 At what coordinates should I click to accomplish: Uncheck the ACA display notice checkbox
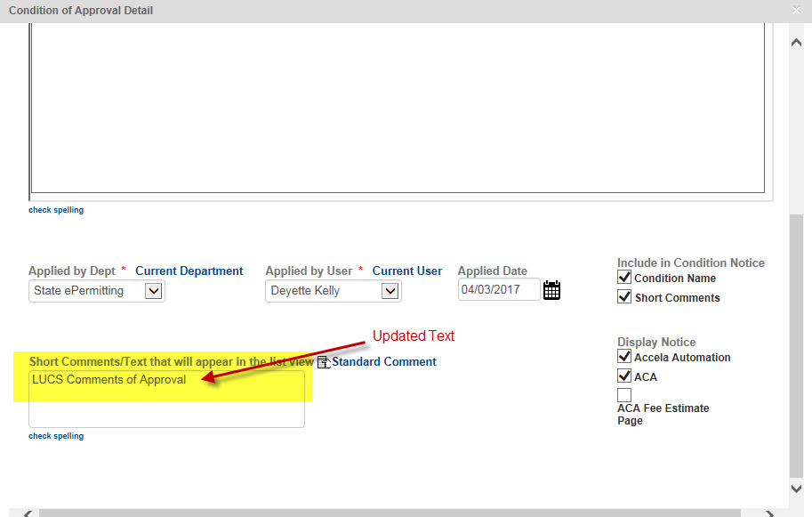click(624, 376)
